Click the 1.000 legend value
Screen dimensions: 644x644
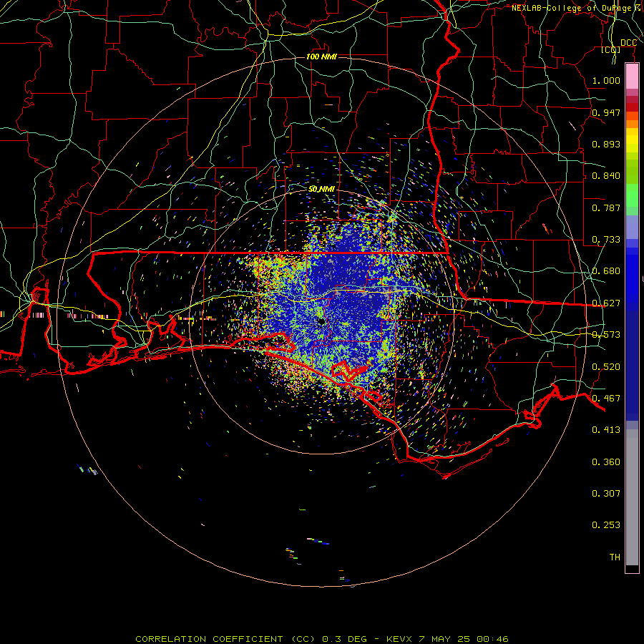click(606, 80)
